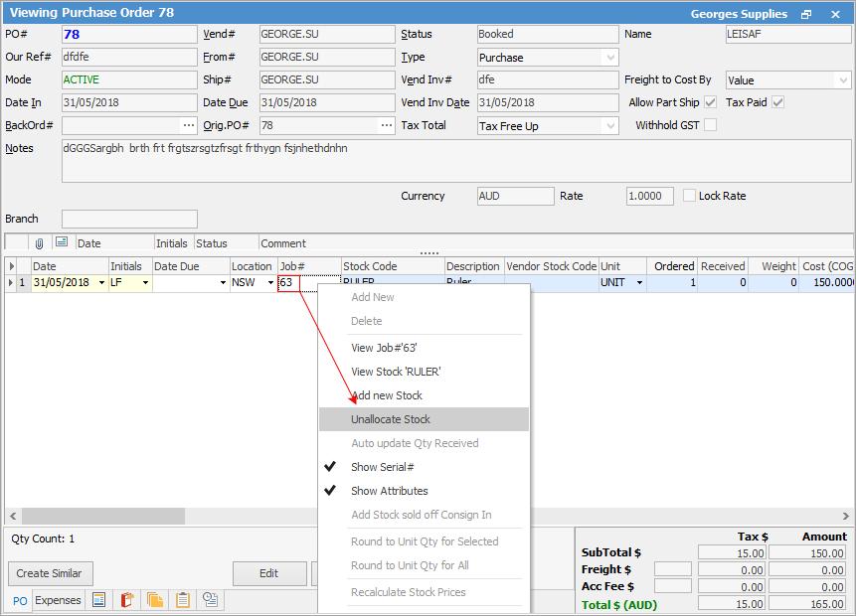Choose View Job#'63' menu entry

click(x=384, y=348)
